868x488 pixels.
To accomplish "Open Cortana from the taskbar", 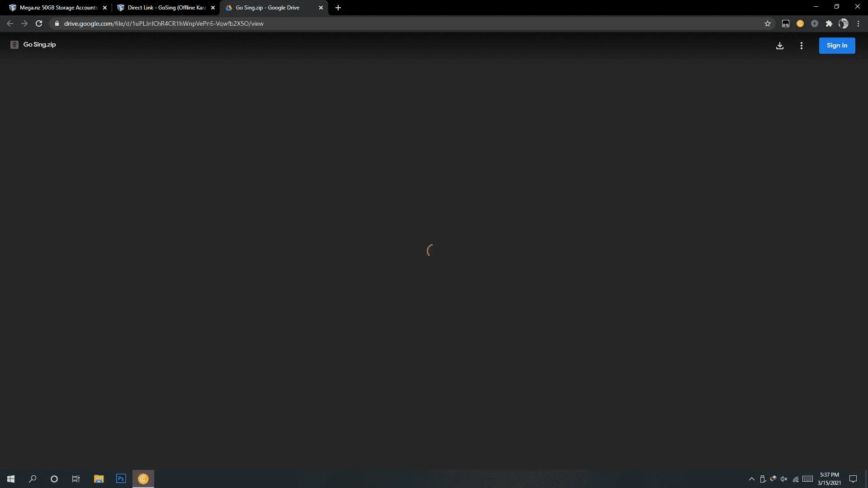I will coord(54,479).
